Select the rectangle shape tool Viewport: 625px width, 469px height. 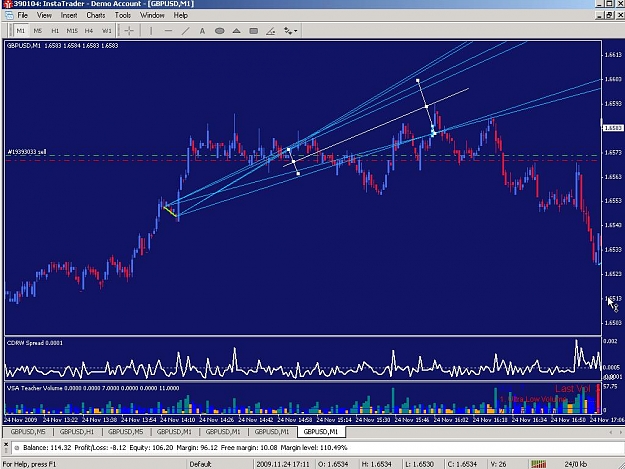point(254,31)
